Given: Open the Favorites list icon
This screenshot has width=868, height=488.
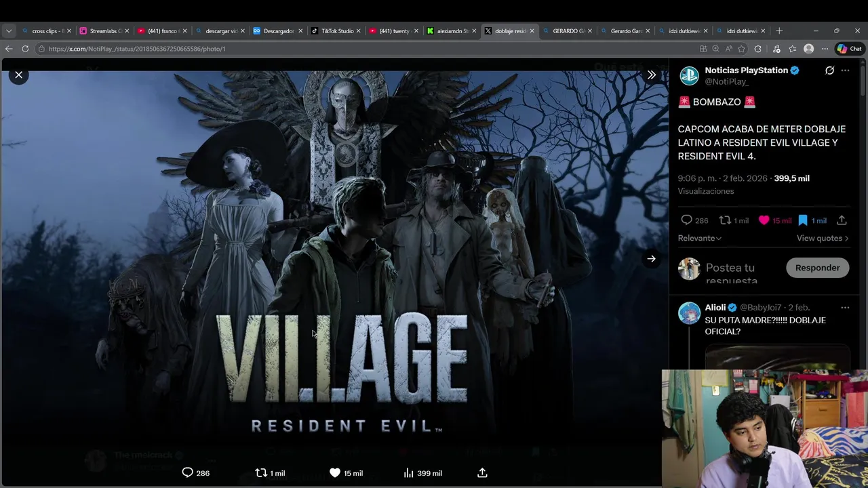Looking at the screenshot, I should (x=792, y=49).
